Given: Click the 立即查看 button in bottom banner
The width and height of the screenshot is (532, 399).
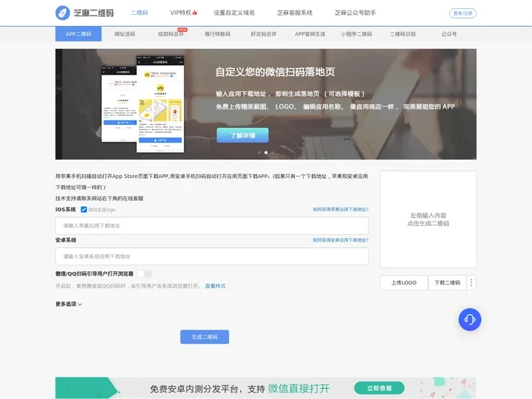Looking at the screenshot, I should (379, 388).
